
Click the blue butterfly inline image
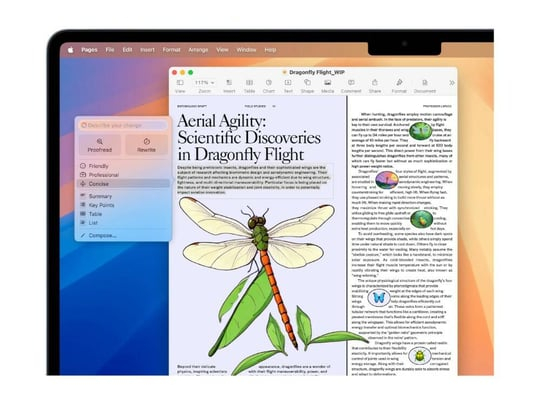(x=379, y=297)
